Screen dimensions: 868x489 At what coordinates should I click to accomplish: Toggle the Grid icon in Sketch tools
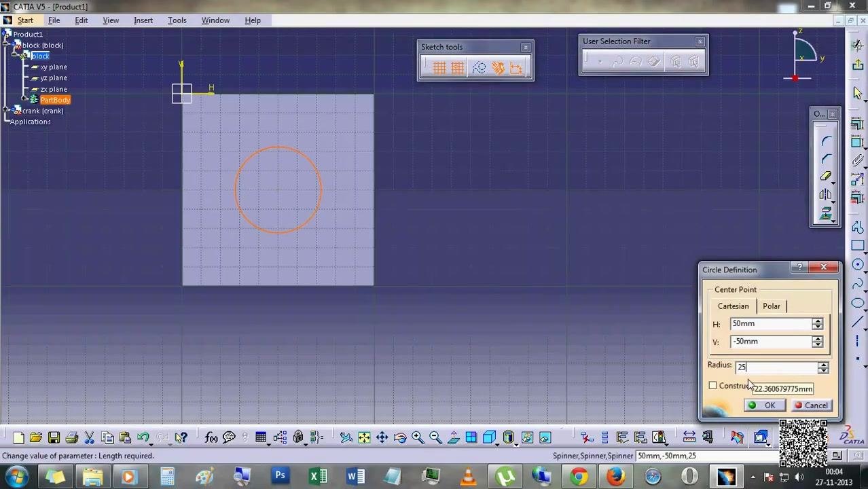pyautogui.click(x=439, y=68)
